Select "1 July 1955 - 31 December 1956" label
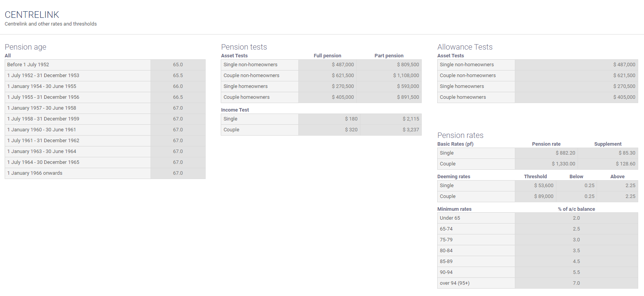The height and width of the screenshot is (296, 644). pos(43,97)
